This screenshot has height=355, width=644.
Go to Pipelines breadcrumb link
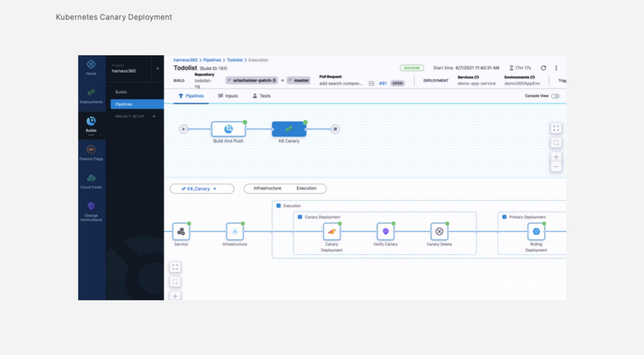coord(212,60)
